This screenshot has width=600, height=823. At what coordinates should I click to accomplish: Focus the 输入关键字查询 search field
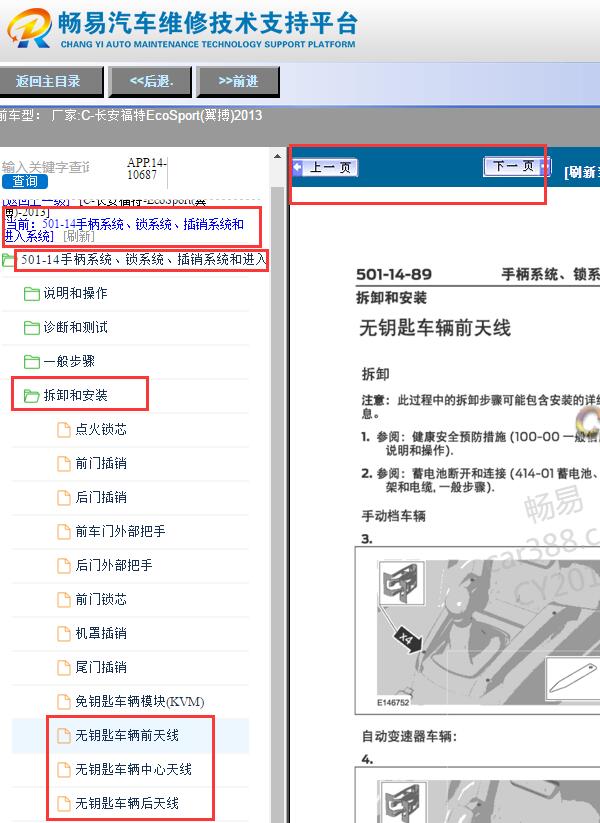45,167
